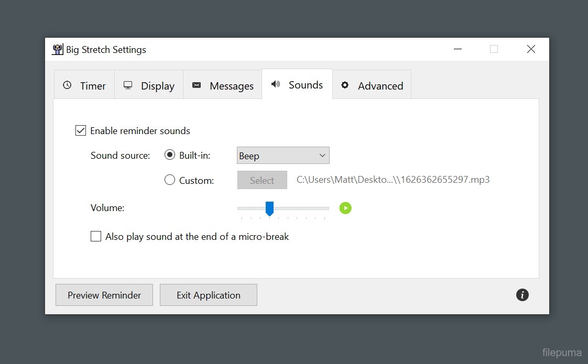
Task: Open the Beep built-in sound dropdown
Action: click(x=283, y=156)
